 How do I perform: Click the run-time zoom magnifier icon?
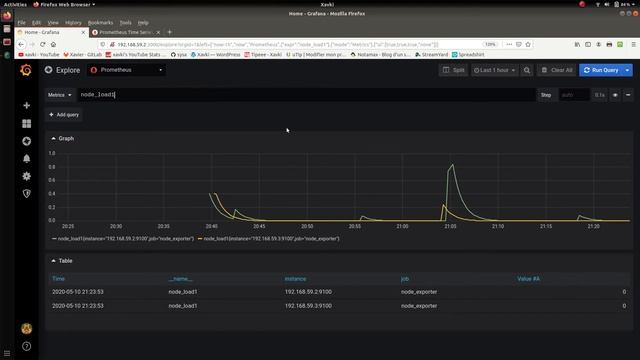click(x=527, y=70)
